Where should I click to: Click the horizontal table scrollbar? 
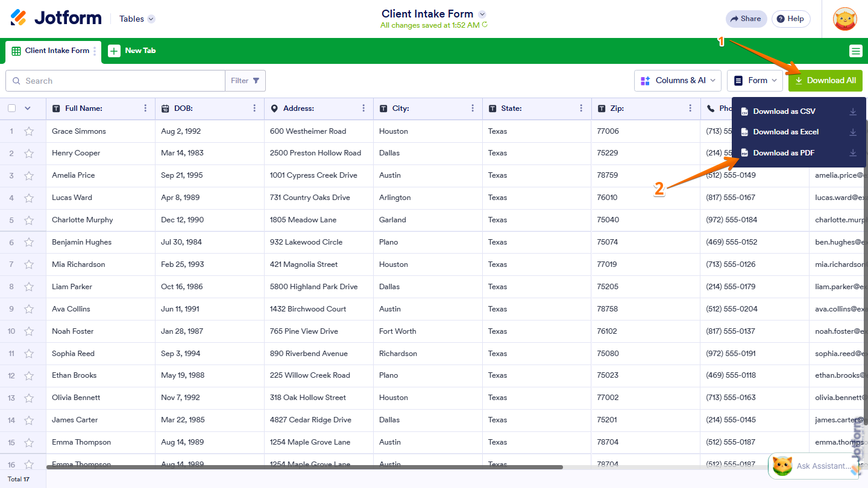(305, 467)
